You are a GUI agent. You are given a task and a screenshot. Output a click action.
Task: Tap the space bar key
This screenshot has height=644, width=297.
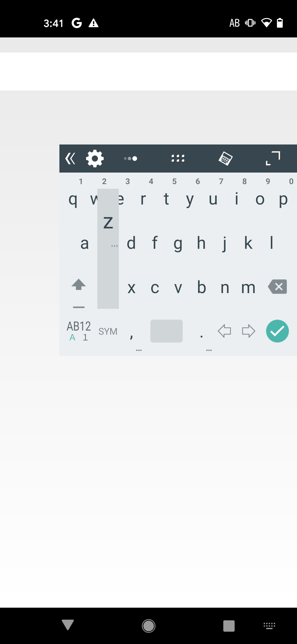(x=166, y=331)
